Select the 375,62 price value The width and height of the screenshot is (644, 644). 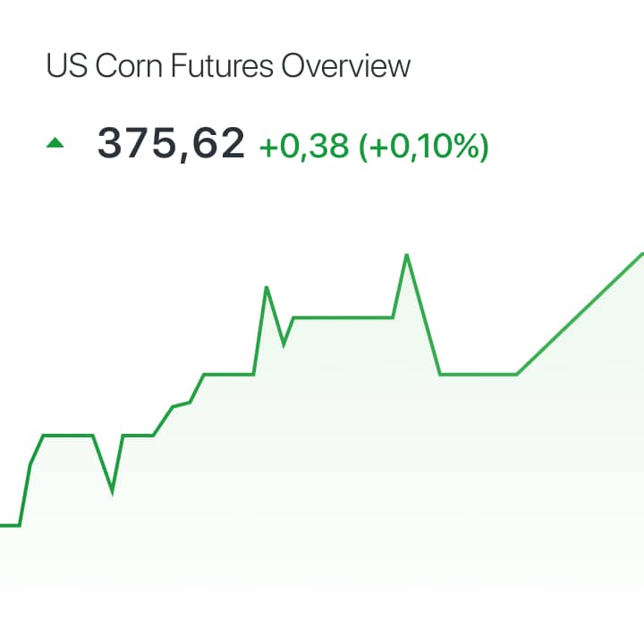click(171, 143)
